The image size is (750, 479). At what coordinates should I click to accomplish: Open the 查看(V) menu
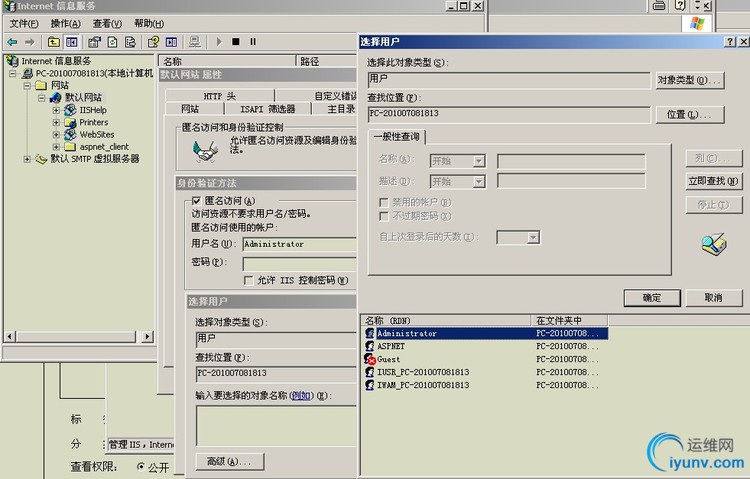click(x=107, y=23)
